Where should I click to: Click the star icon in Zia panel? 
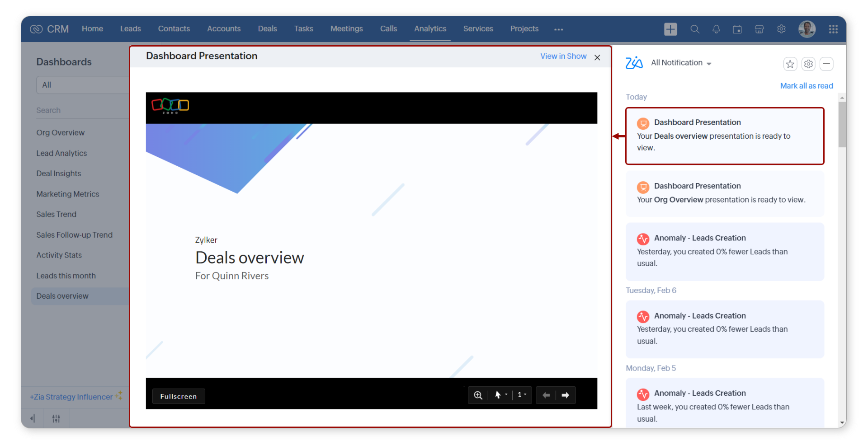[x=790, y=64]
